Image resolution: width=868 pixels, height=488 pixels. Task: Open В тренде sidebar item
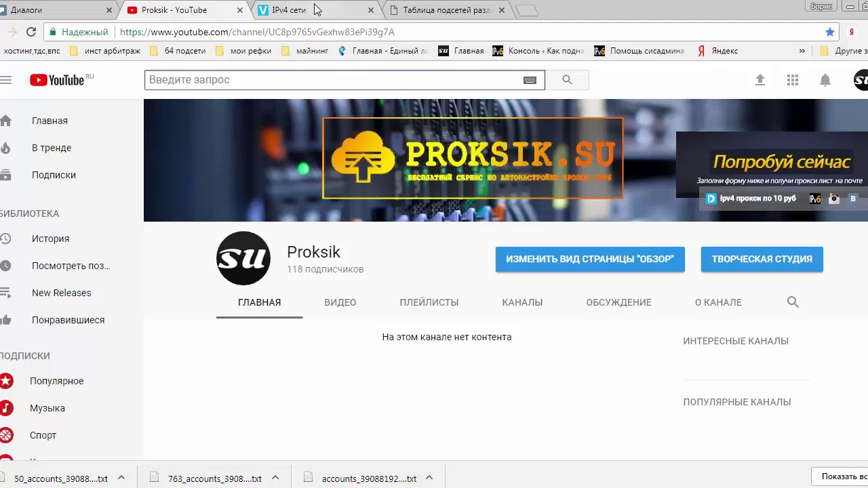click(52, 148)
